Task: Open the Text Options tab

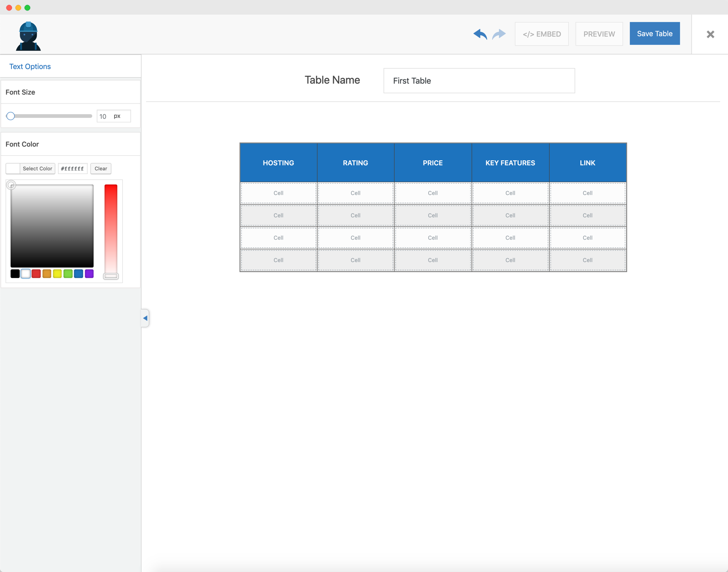Action: coord(30,67)
